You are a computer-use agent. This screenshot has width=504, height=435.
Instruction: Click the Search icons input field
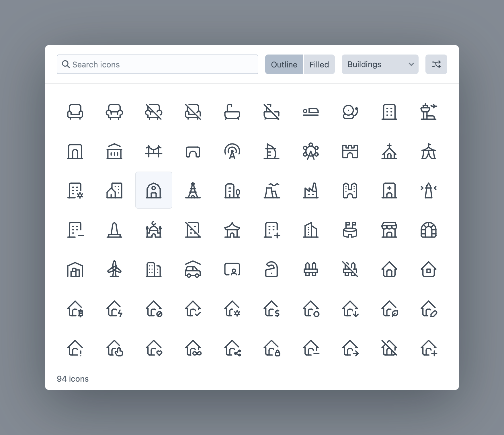click(157, 64)
